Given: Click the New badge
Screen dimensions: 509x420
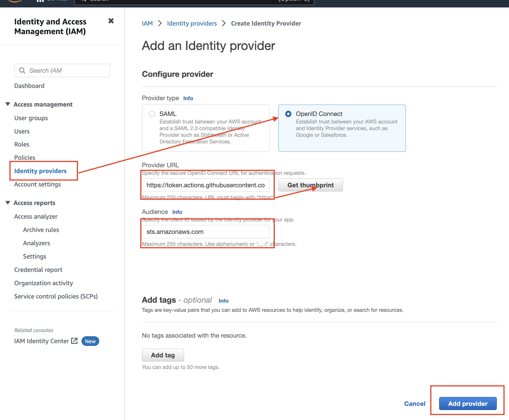Looking at the screenshot, I should pyautogui.click(x=90, y=341).
